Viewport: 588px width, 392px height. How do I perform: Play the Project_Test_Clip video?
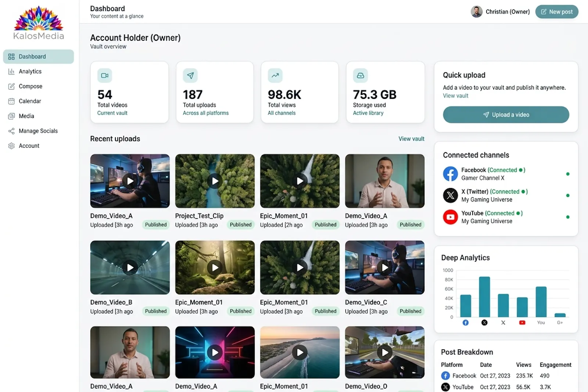(x=215, y=181)
